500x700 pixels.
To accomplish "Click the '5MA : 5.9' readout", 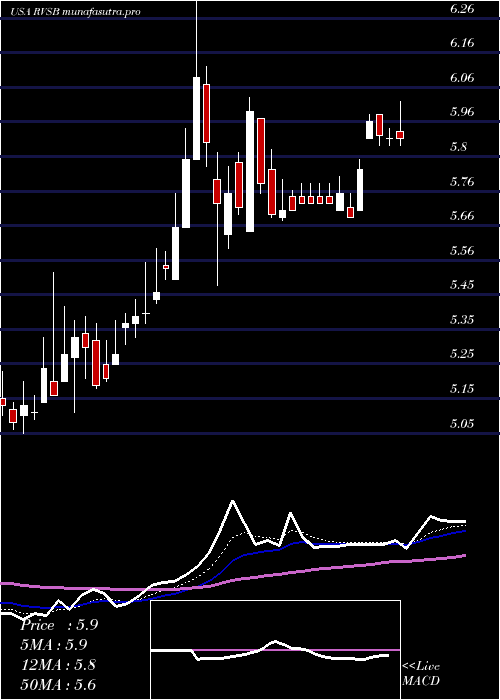I will (54, 645).
